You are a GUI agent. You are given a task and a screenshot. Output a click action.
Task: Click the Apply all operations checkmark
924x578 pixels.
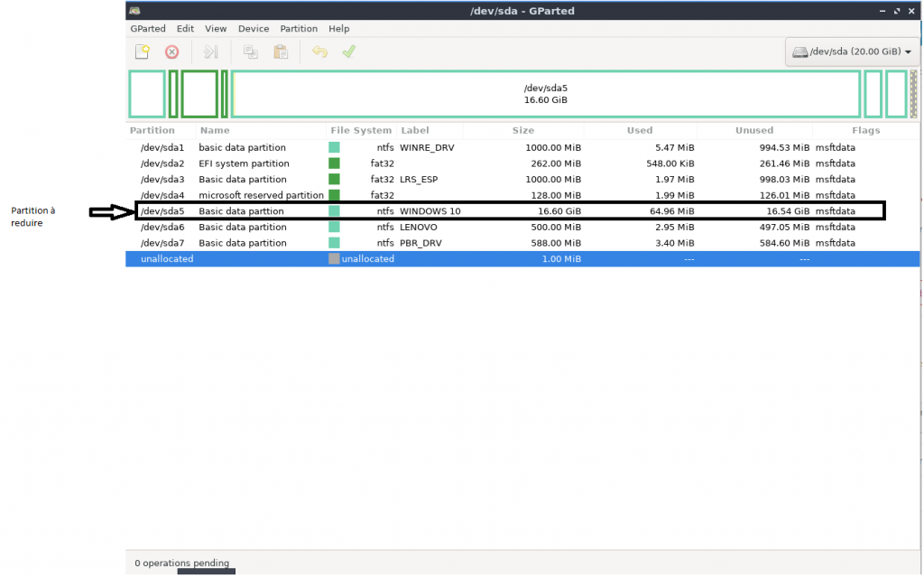[349, 51]
